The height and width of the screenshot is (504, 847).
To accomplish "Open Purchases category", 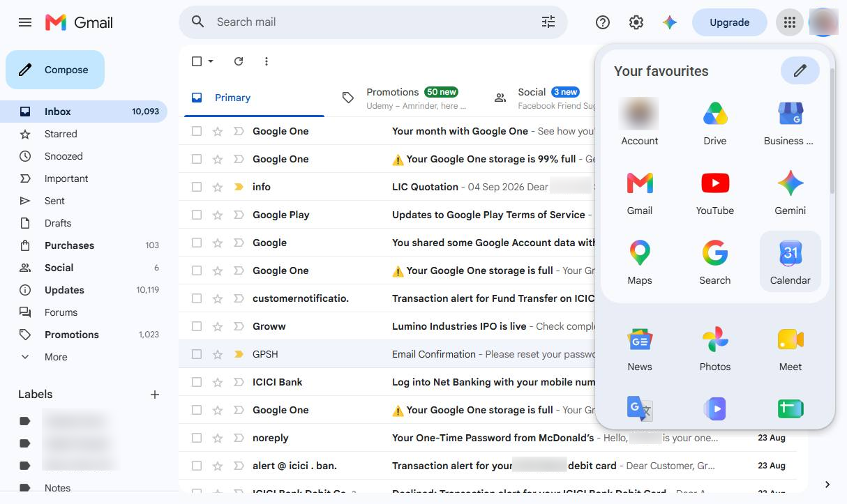I will [69, 245].
